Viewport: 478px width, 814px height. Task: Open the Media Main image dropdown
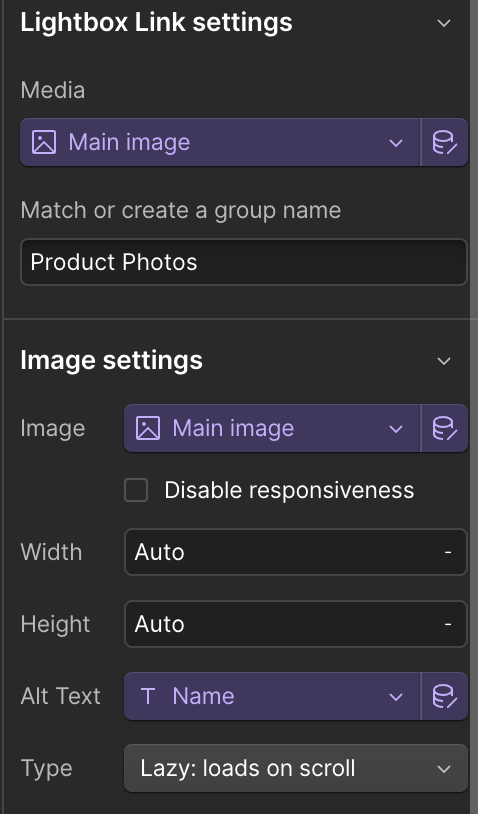[220, 142]
